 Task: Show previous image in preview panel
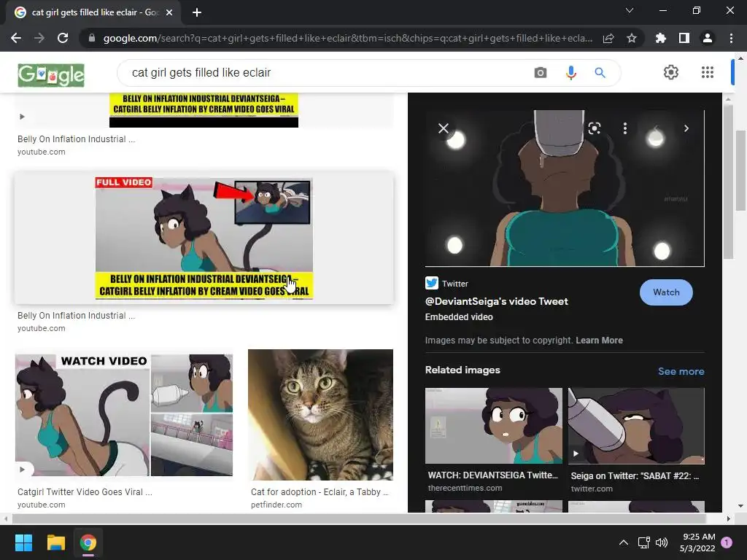click(656, 128)
